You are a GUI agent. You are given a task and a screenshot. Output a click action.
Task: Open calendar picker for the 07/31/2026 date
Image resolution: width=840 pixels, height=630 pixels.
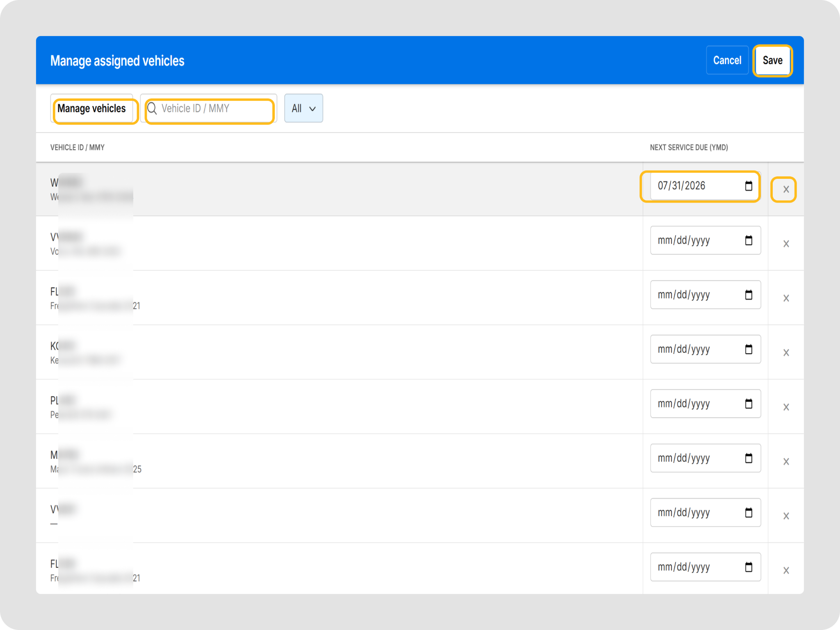(x=749, y=186)
